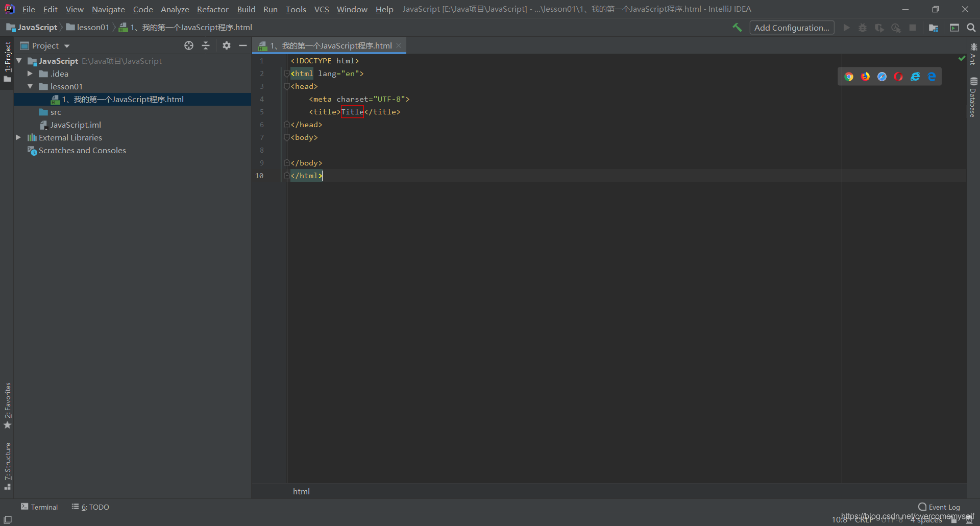Open Project panel settings gear

coord(227,45)
